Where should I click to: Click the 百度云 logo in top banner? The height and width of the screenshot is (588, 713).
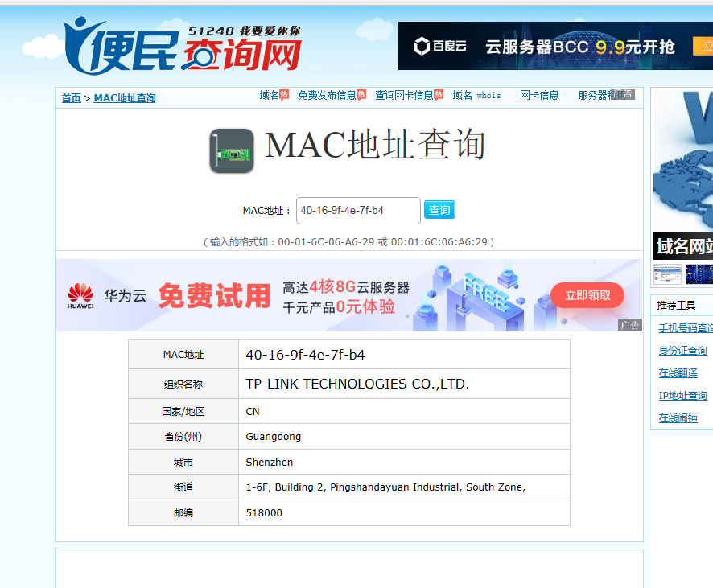[439, 46]
